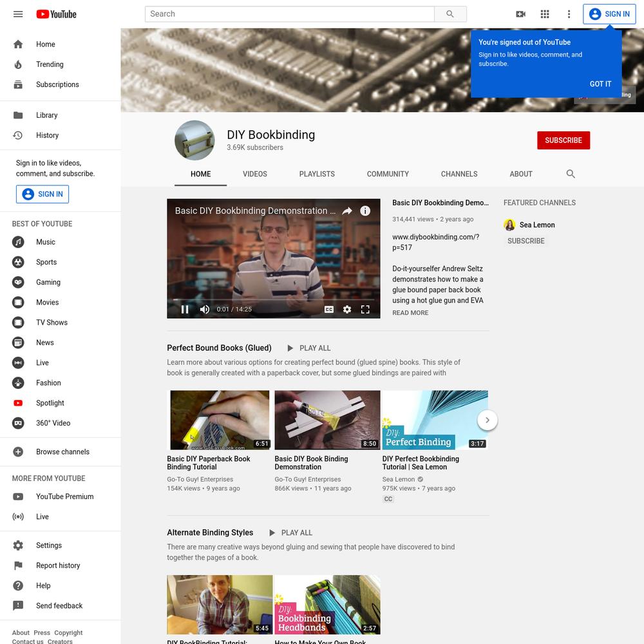Subscribe to DIY Bookbinding channel
The height and width of the screenshot is (644, 644).
pos(563,140)
